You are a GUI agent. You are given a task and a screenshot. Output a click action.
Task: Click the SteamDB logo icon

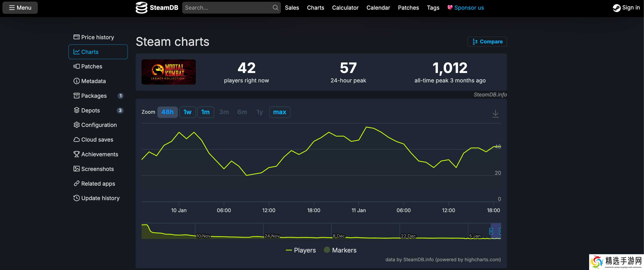[x=142, y=8]
